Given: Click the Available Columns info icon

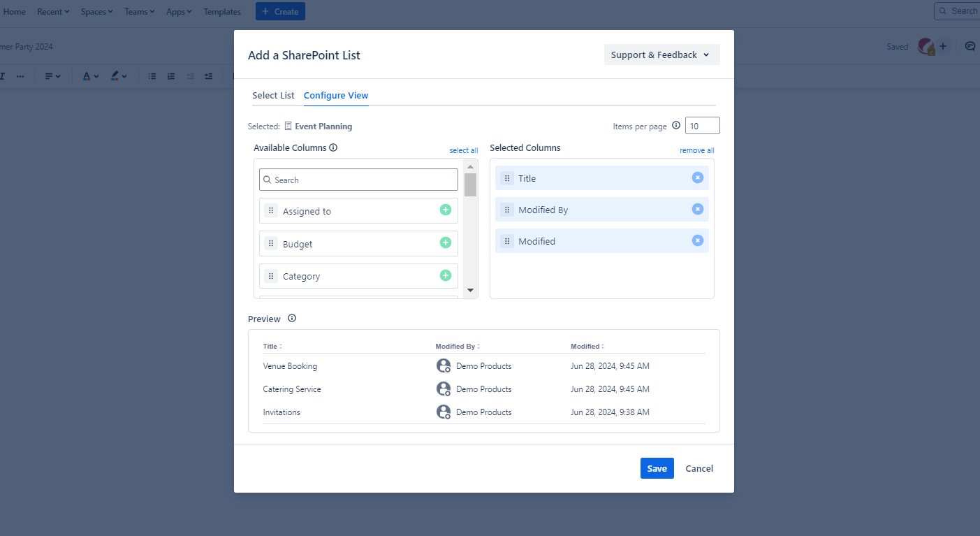Looking at the screenshot, I should [x=333, y=147].
